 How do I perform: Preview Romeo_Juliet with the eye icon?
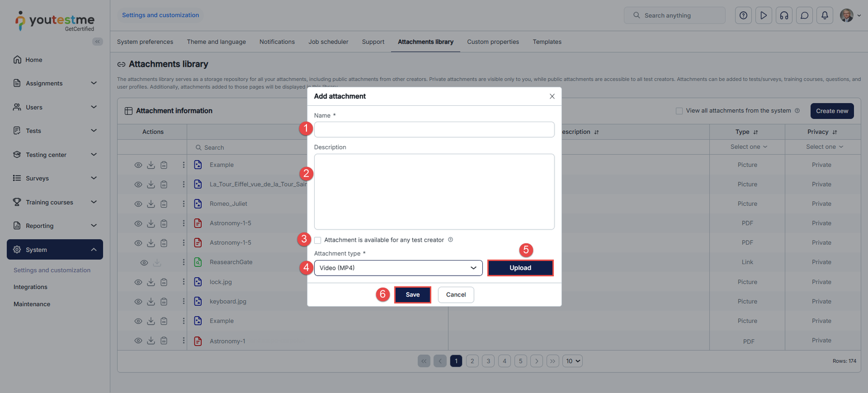pos(138,204)
